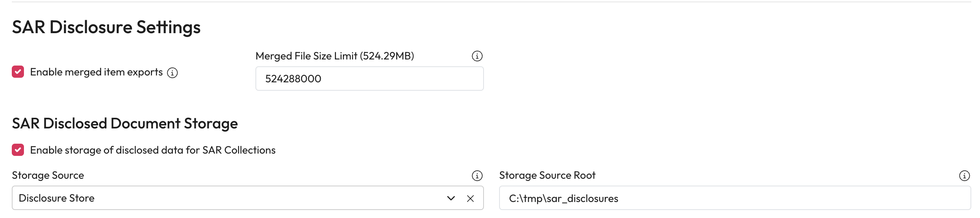This screenshot has width=980, height=218.
Task: Toggle the Enable storage of disclosed data checkbox
Action: pyautogui.click(x=18, y=150)
